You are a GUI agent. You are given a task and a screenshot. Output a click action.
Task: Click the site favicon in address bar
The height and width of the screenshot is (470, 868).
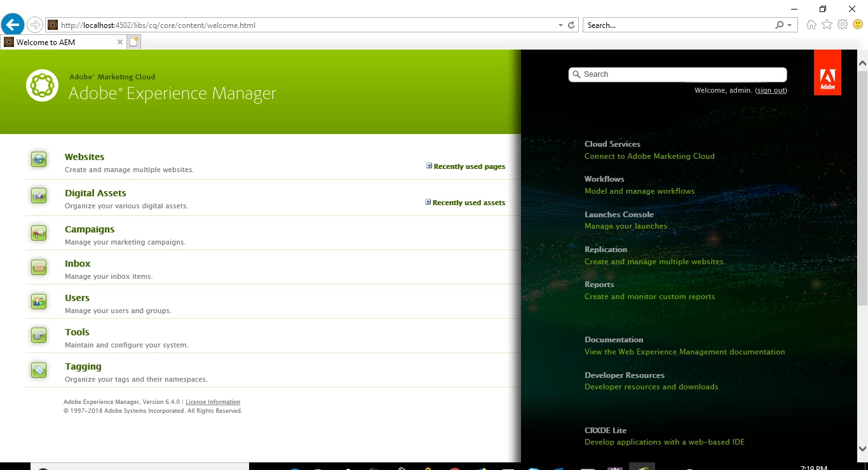pyautogui.click(x=53, y=25)
